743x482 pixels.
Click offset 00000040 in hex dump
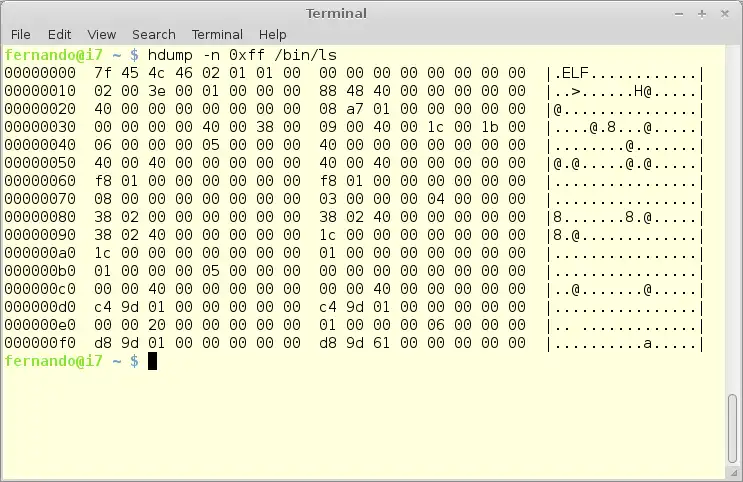point(40,145)
